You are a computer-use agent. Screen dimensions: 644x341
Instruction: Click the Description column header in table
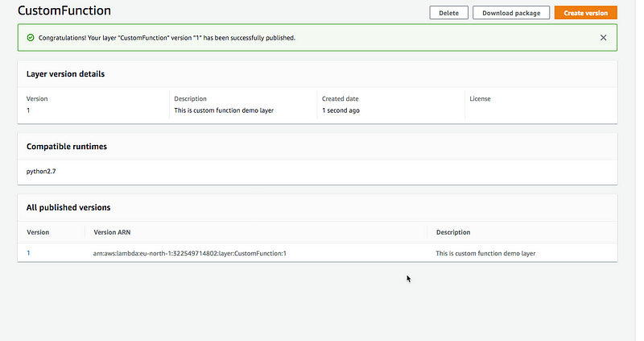point(453,232)
